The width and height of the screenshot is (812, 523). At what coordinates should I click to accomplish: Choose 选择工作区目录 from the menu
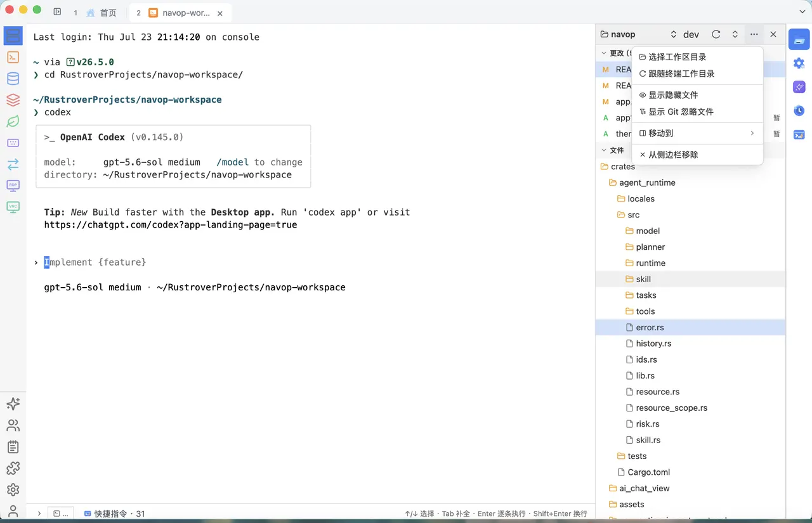tap(698, 57)
